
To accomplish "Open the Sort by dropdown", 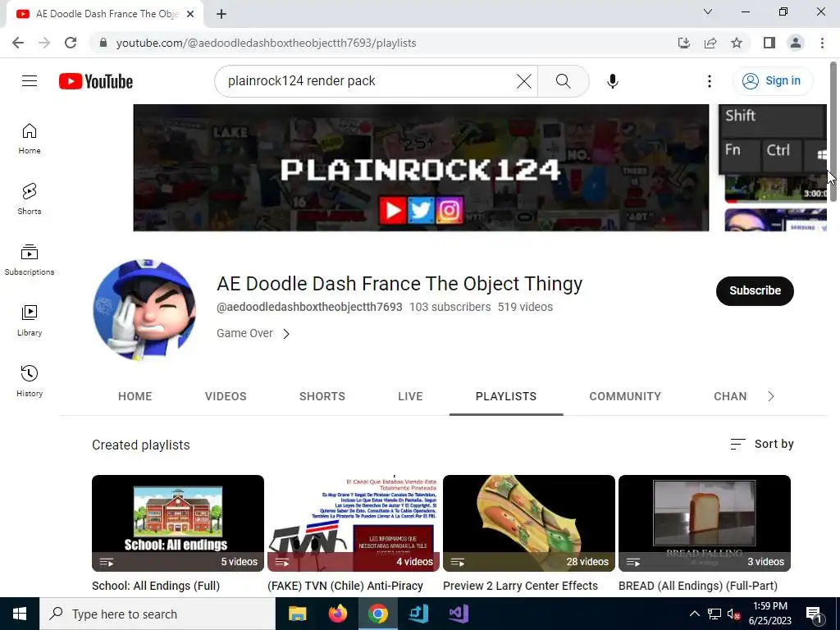I will 762,444.
